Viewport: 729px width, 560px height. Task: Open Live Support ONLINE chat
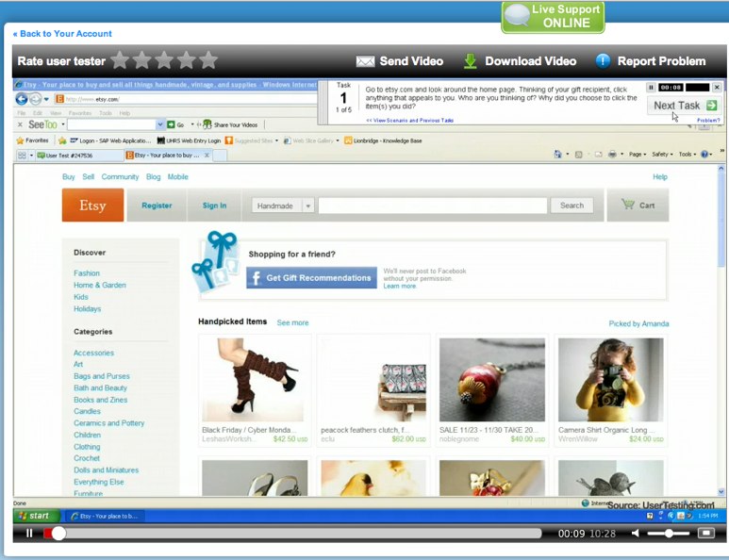[x=553, y=17]
